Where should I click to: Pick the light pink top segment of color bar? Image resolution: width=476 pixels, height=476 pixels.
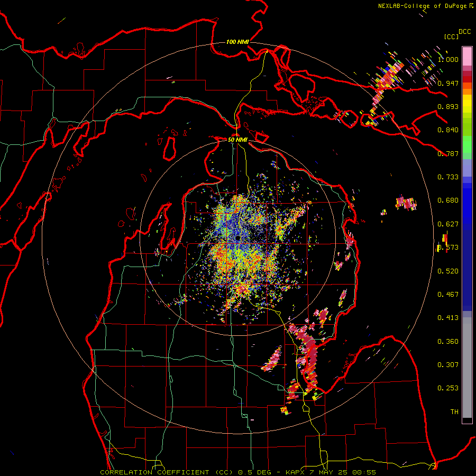(467, 56)
